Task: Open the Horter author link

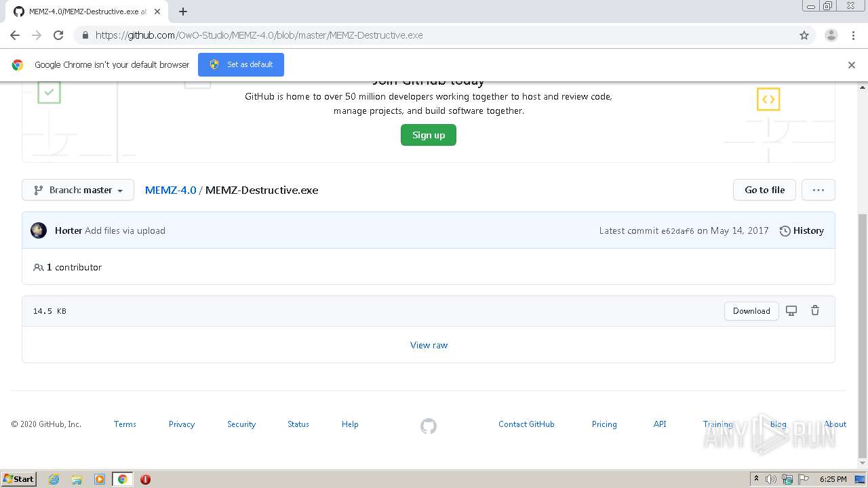Action: 68,230
